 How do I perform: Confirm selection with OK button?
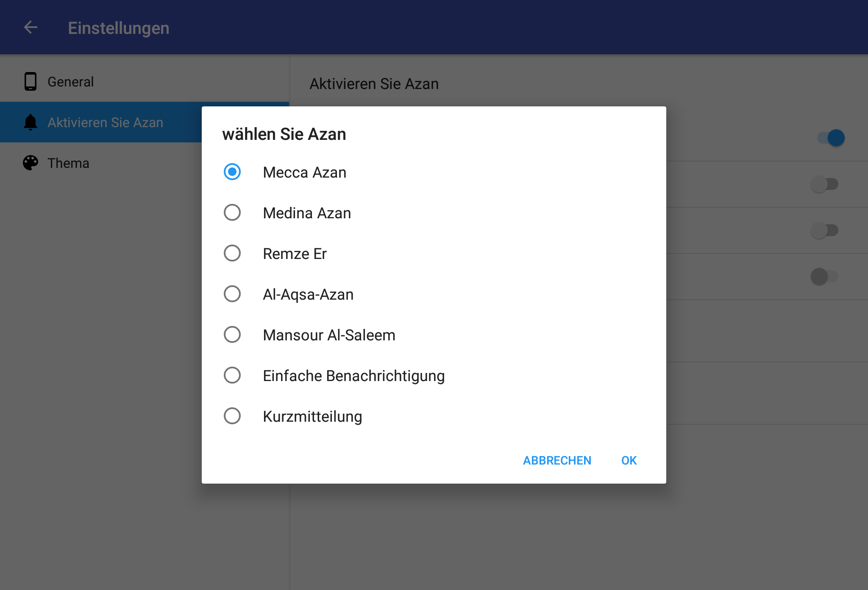click(x=629, y=460)
